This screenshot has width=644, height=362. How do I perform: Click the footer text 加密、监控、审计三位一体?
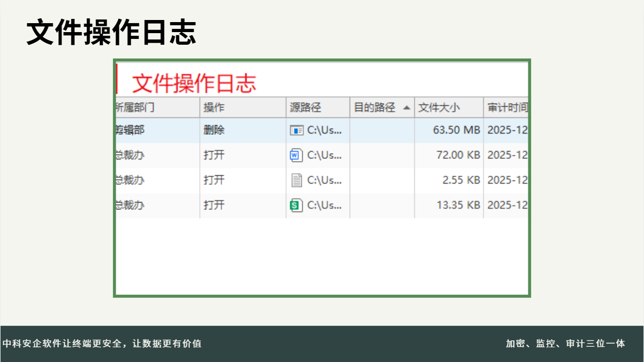point(566,344)
